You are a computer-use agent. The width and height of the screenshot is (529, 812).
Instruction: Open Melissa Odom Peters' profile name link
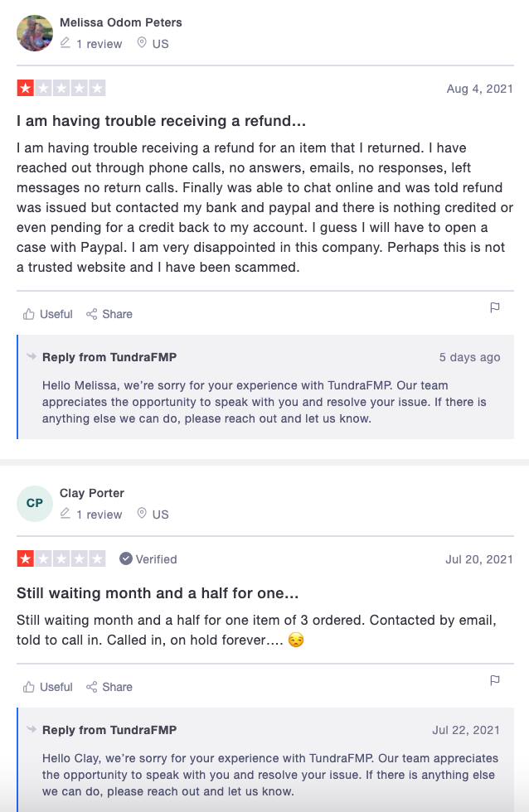pyautogui.click(x=121, y=22)
